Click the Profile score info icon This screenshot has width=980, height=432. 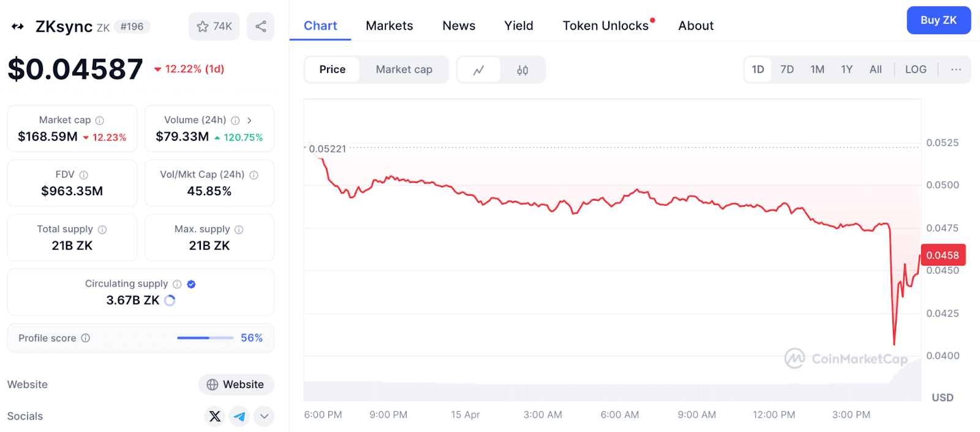click(x=86, y=338)
